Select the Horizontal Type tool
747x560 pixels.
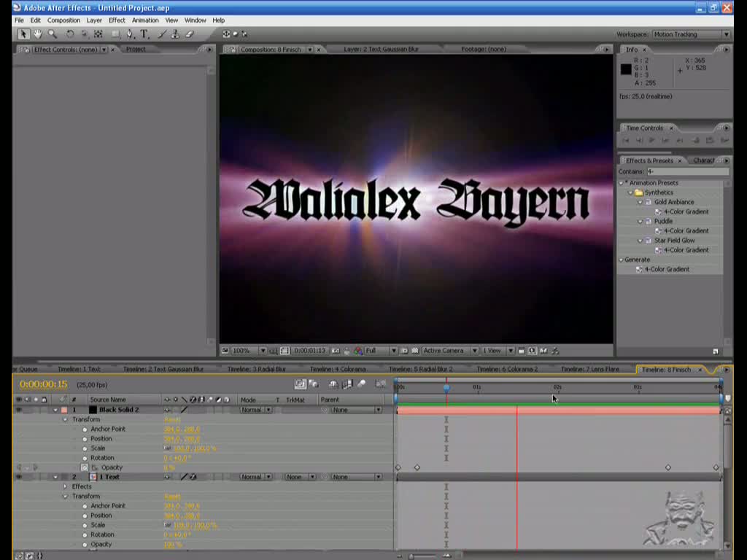[x=144, y=34]
